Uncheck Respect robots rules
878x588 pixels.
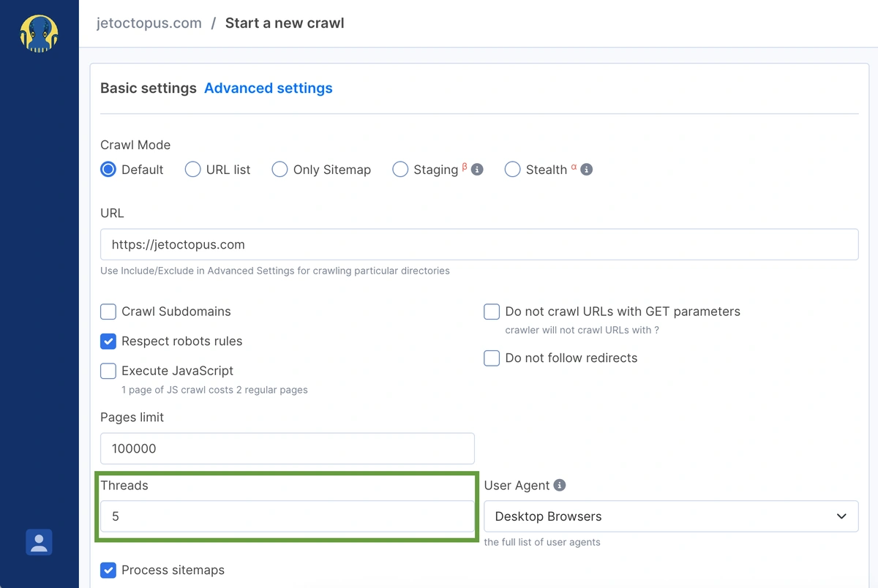[108, 342]
